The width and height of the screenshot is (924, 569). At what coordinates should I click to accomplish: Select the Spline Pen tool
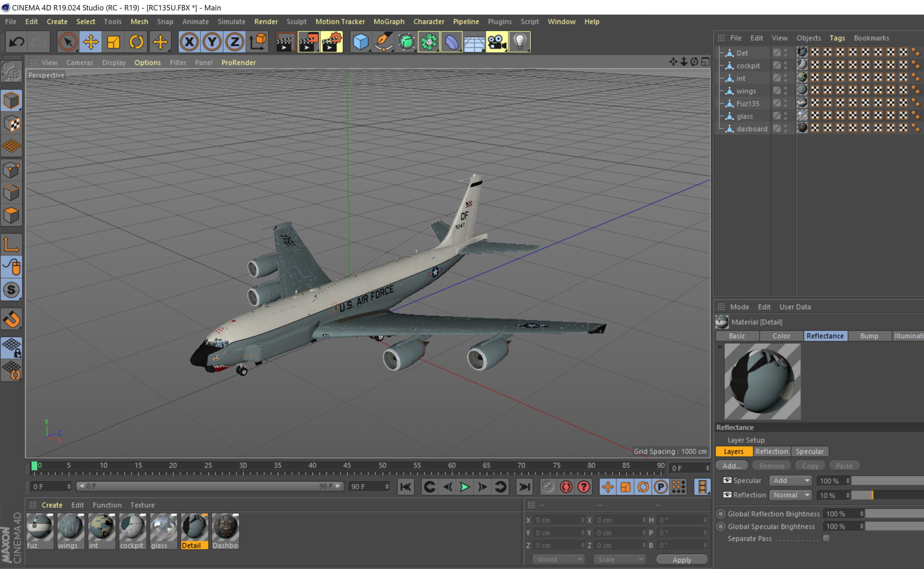tap(383, 42)
